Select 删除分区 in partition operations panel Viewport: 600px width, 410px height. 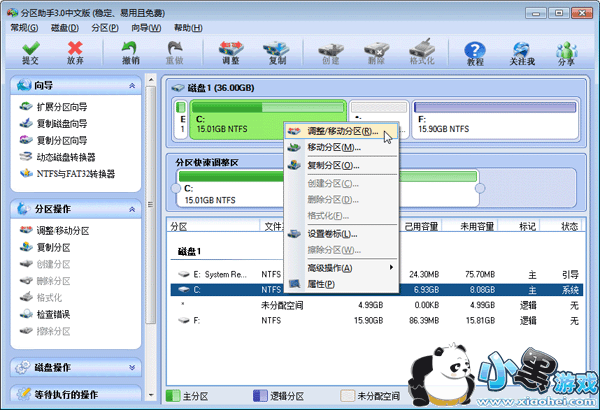pos(45,281)
